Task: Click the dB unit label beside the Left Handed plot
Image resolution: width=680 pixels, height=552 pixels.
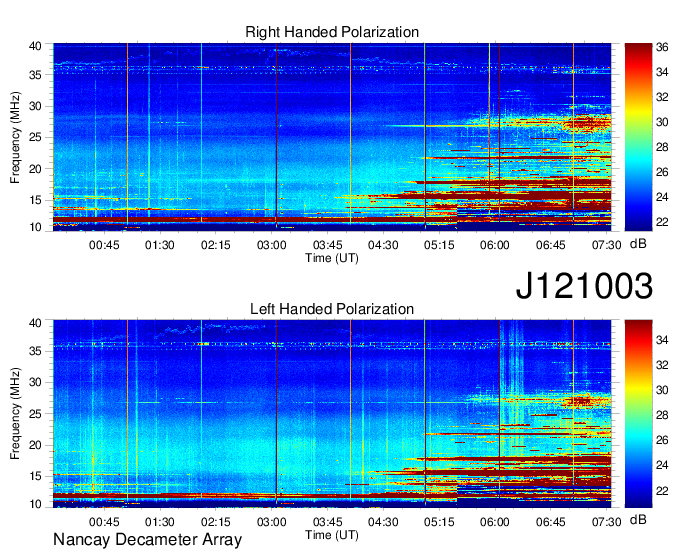Action: click(x=638, y=519)
